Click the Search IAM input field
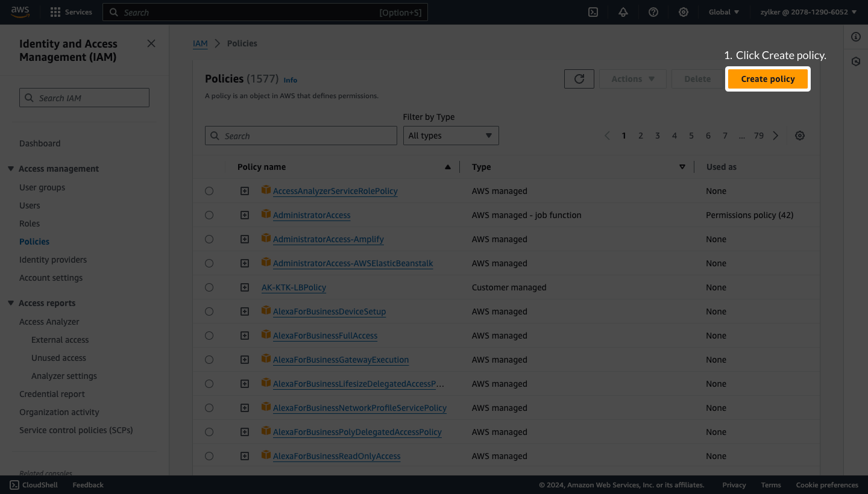This screenshot has width=868, height=494. pos(84,98)
